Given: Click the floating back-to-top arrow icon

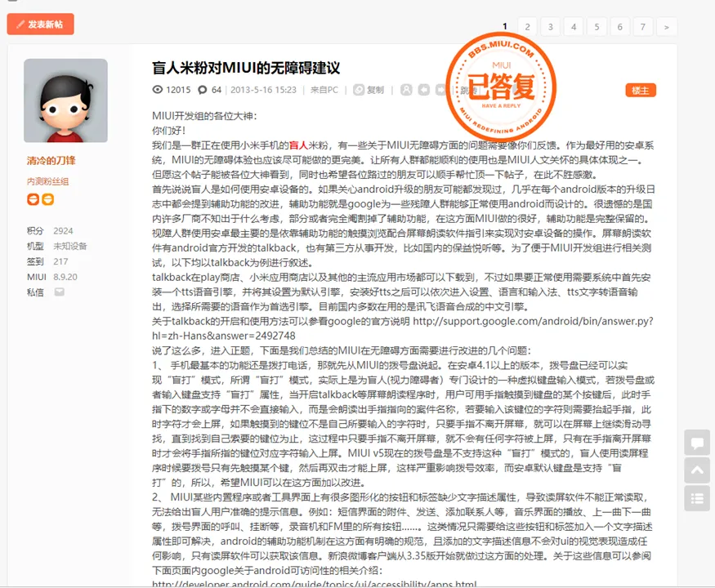Looking at the screenshot, I should (697, 470).
